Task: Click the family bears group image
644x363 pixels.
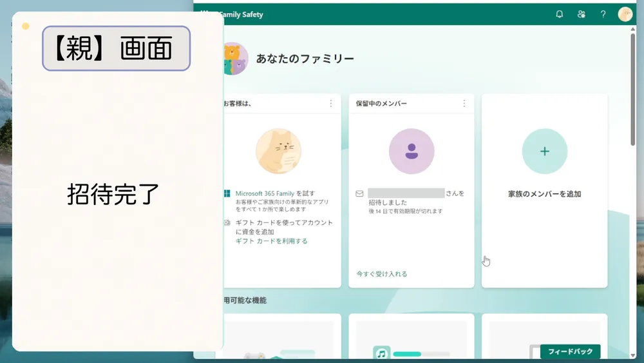Action: point(235,59)
